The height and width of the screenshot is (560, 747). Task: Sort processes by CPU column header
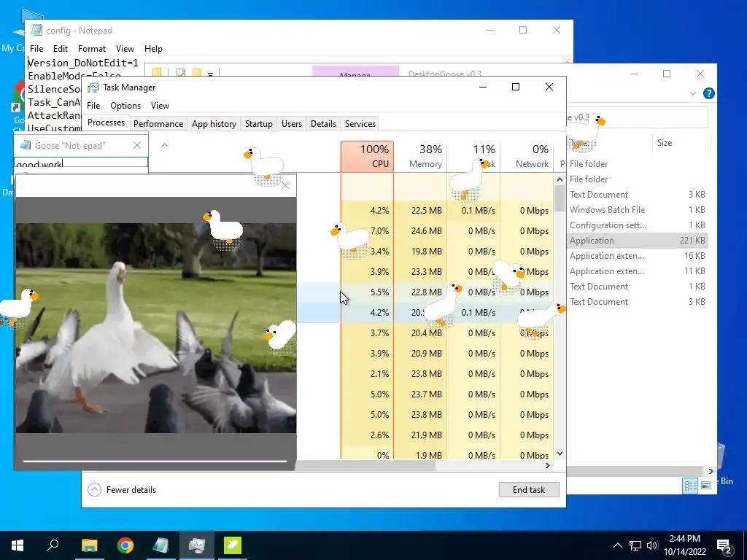tap(368, 156)
